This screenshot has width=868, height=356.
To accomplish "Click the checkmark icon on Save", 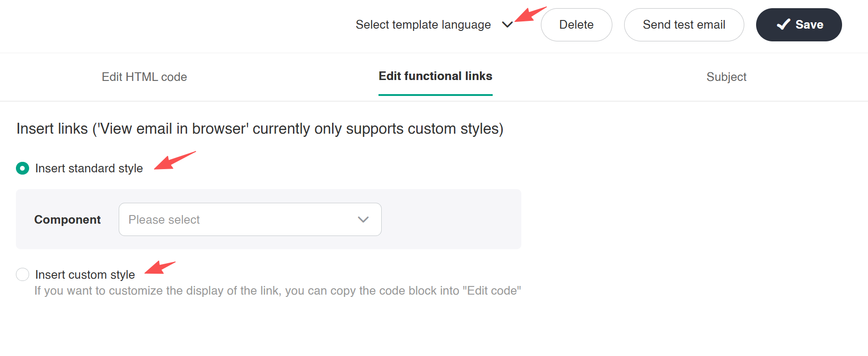I will [783, 25].
